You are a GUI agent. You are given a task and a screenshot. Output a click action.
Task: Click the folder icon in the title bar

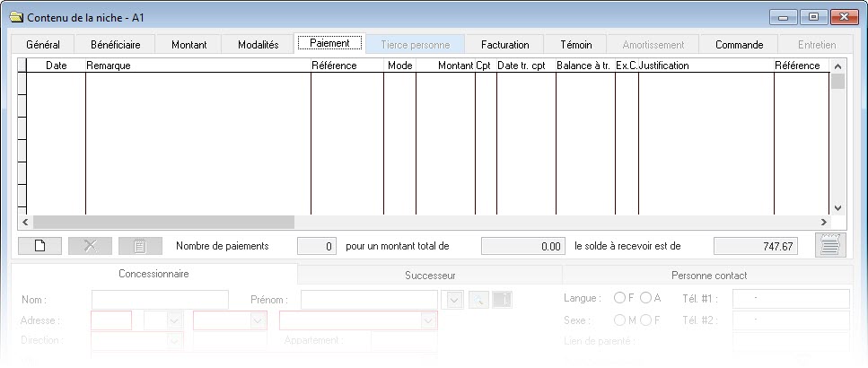(x=15, y=17)
